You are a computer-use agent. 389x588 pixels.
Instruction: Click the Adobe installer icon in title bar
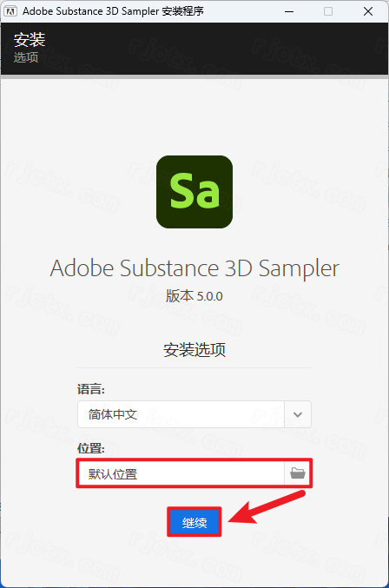(10, 11)
